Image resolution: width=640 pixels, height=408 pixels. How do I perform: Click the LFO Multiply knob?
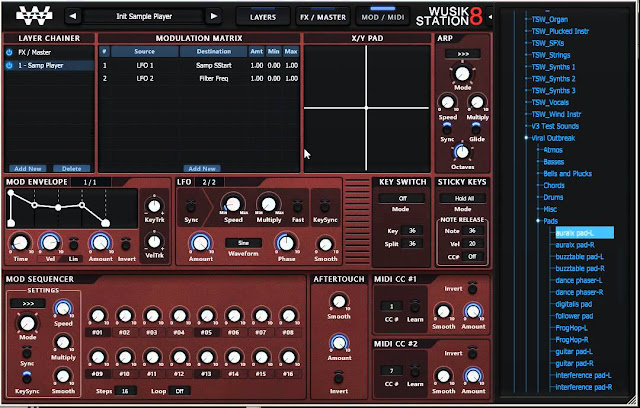(269, 204)
